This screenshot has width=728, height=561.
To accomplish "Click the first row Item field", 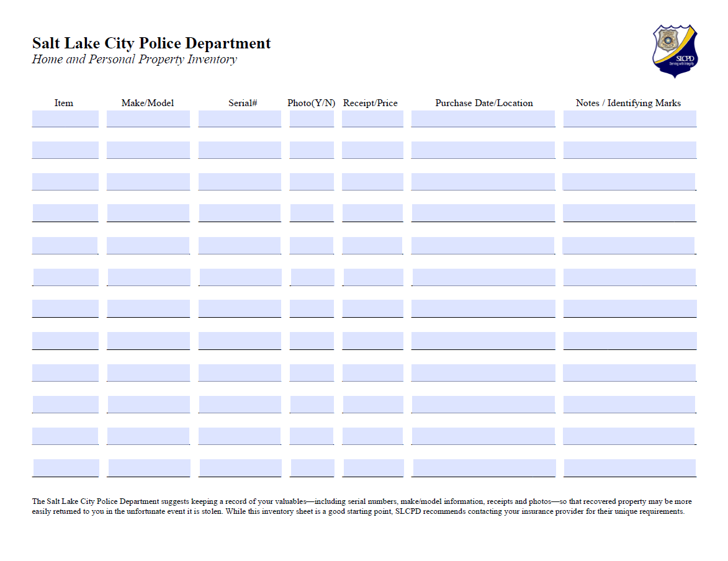I will 65,119.
